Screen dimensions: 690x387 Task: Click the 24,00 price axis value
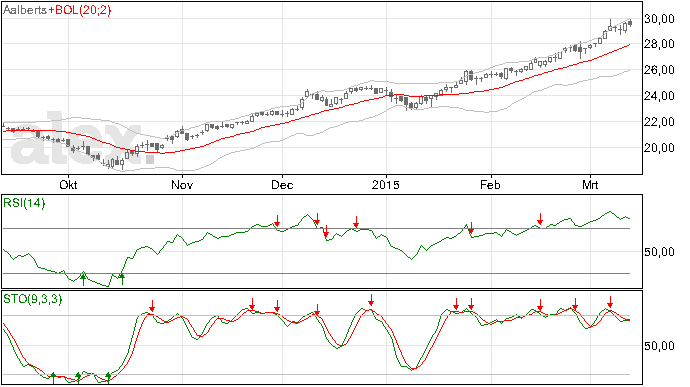pos(659,96)
